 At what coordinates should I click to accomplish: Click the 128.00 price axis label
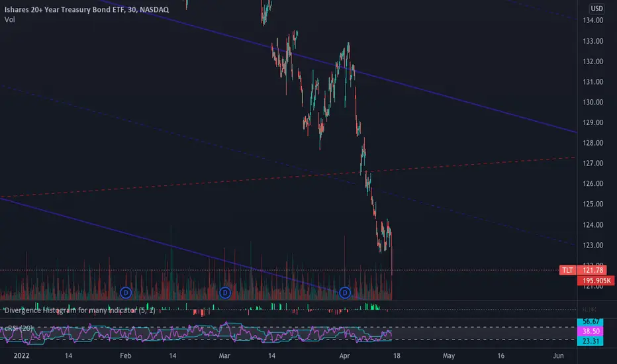click(x=593, y=143)
